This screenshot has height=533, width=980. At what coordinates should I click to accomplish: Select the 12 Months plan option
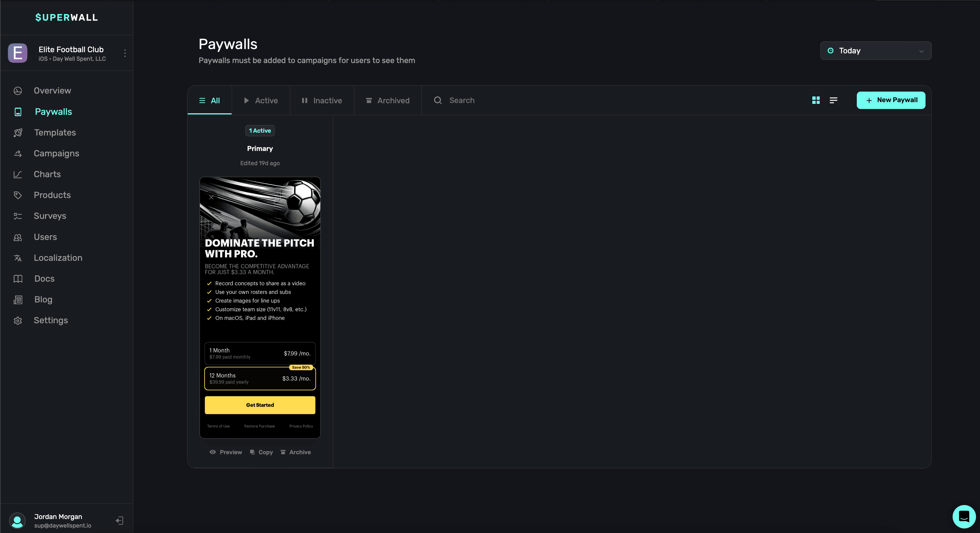(x=260, y=378)
